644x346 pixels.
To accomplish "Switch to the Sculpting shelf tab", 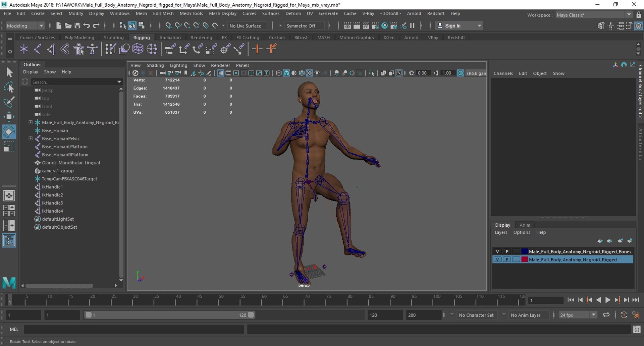I will tap(114, 38).
